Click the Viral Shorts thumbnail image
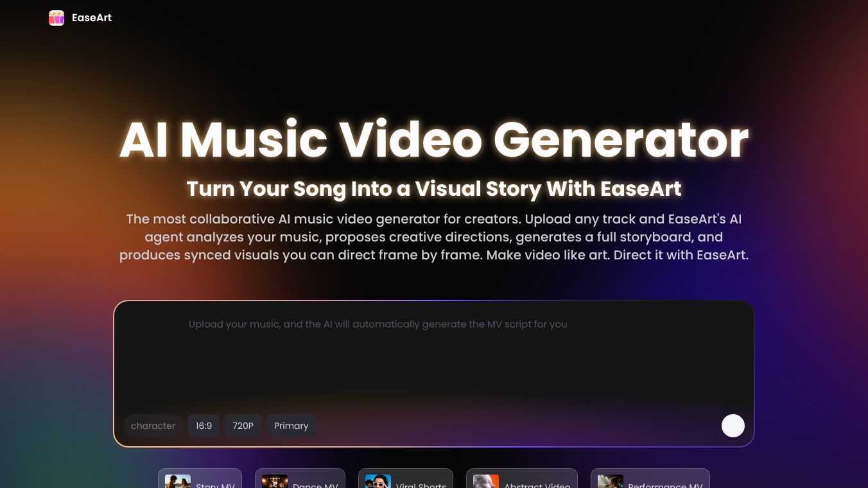This screenshot has width=868, height=488. [378, 482]
